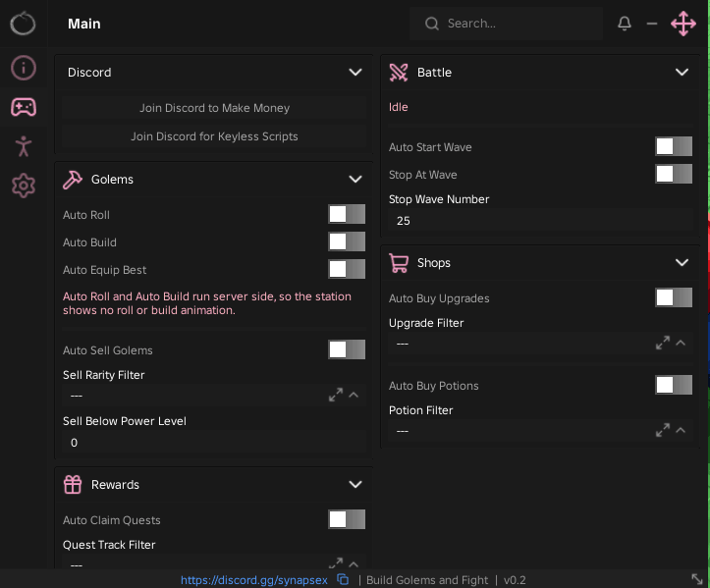Click the Auto Roll server side note text
Screen dimensions: 710x588
coord(207,303)
